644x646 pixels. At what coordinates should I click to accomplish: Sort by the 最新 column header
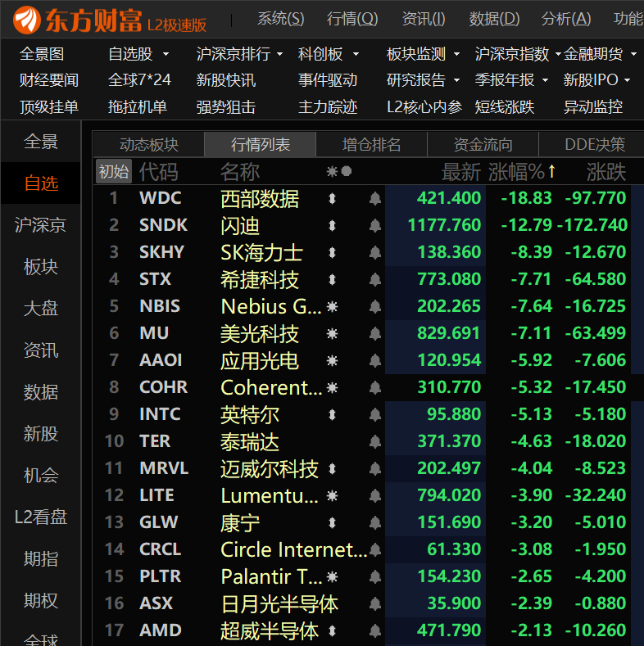[x=461, y=171]
